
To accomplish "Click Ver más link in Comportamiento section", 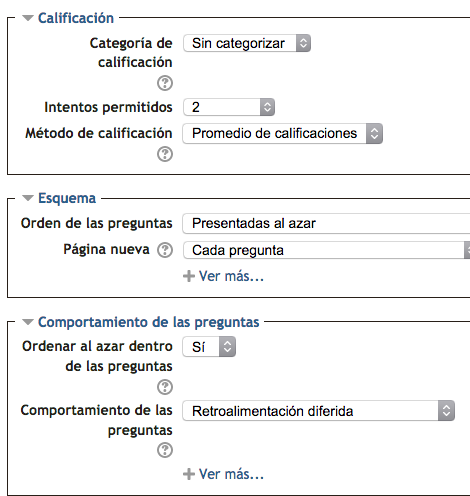I will coord(231,474).
